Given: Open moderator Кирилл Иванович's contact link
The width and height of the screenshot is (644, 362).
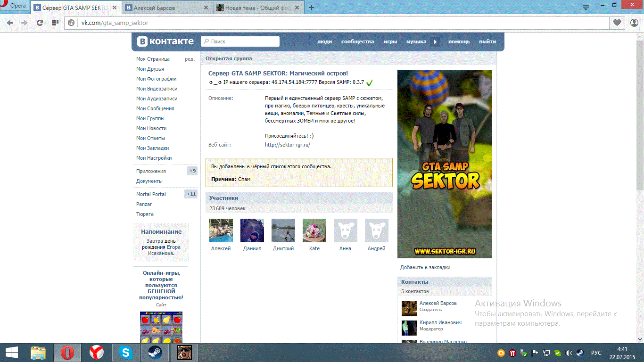Looking at the screenshot, I should [x=440, y=322].
